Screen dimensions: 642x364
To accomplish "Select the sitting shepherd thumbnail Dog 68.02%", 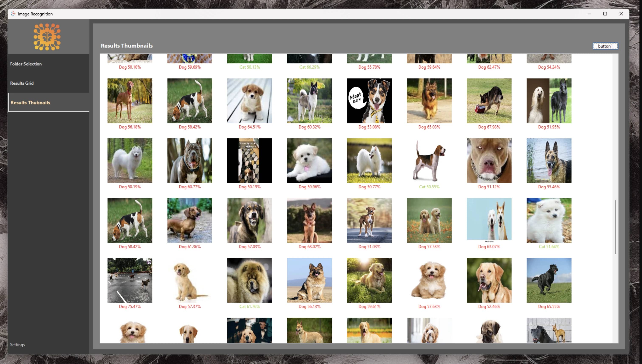I will (310, 221).
